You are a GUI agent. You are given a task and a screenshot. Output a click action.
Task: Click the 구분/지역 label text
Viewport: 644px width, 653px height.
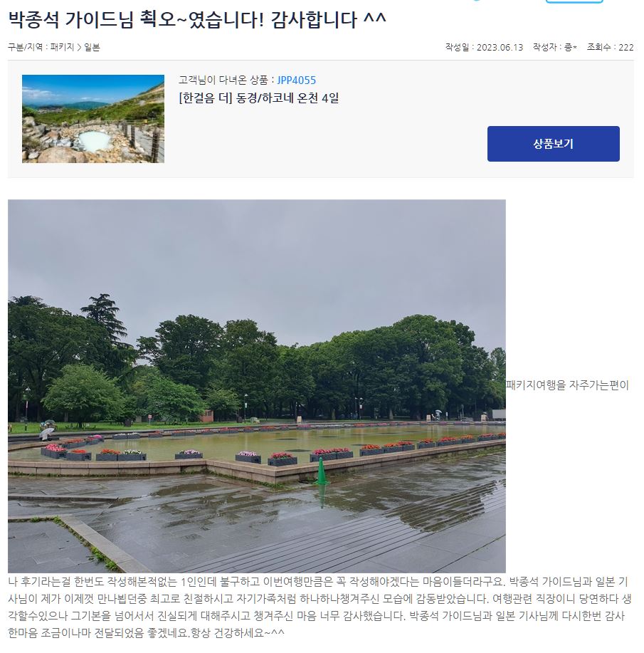(x=25, y=47)
